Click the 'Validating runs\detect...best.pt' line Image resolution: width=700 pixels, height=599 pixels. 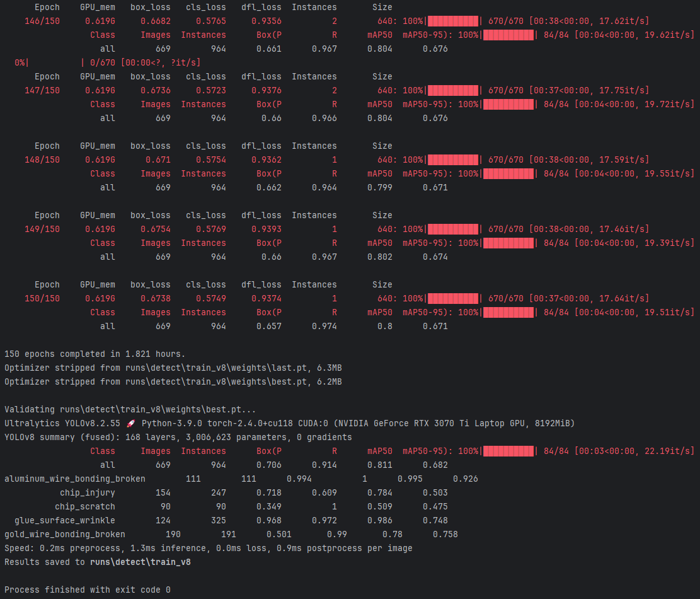130,410
